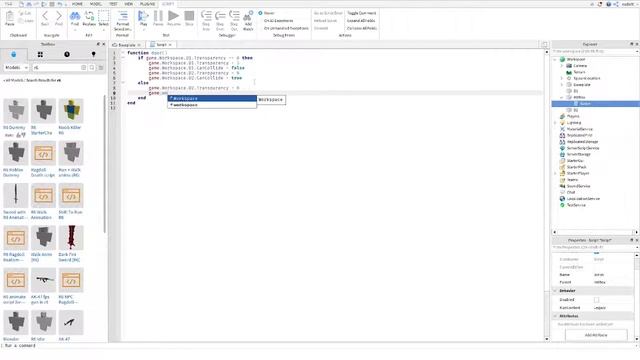Open the HOME ribbon tab

click(x=77, y=4)
